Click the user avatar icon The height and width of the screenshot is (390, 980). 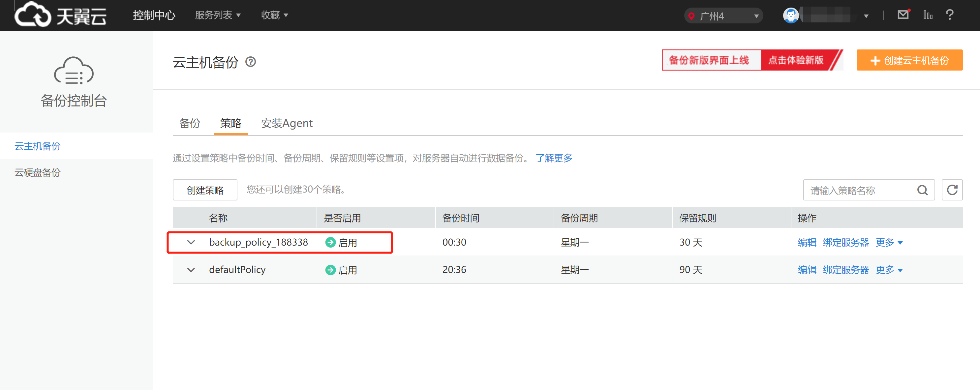(790, 15)
